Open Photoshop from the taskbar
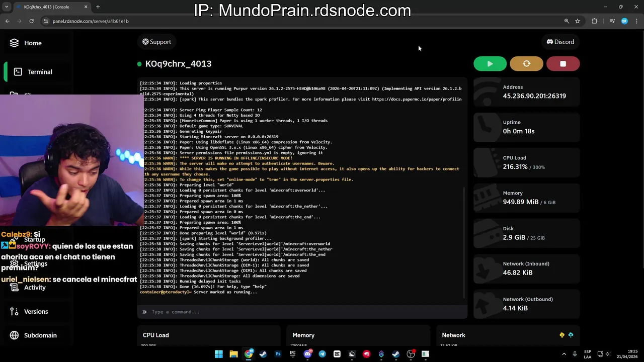644x362 pixels. point(278,354)
